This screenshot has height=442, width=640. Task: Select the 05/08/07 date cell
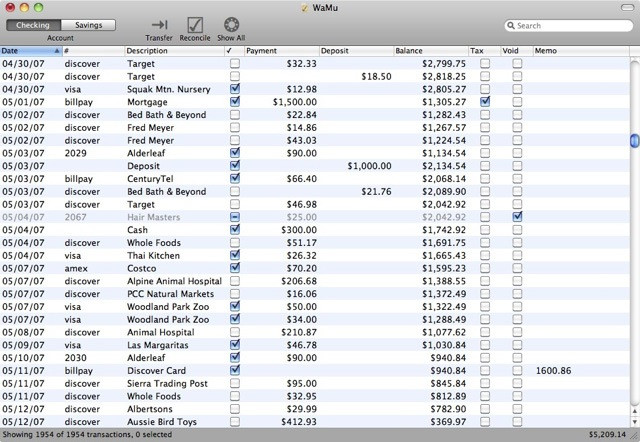(23, 332)
